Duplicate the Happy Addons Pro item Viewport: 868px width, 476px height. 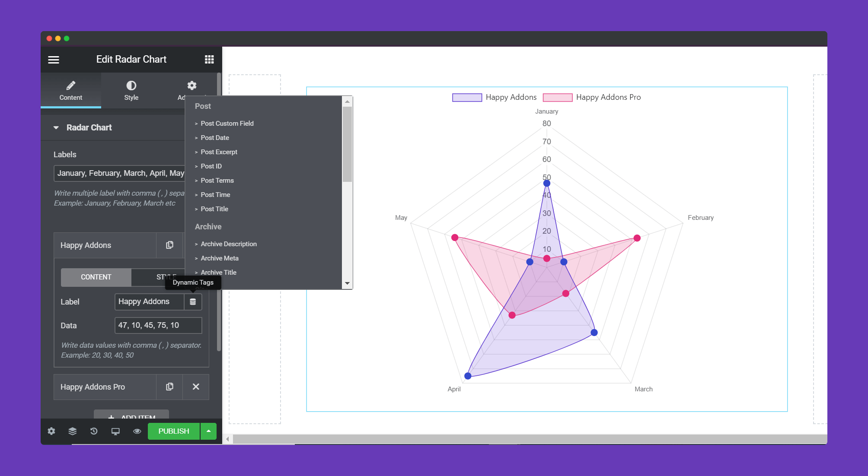(169, 387)
